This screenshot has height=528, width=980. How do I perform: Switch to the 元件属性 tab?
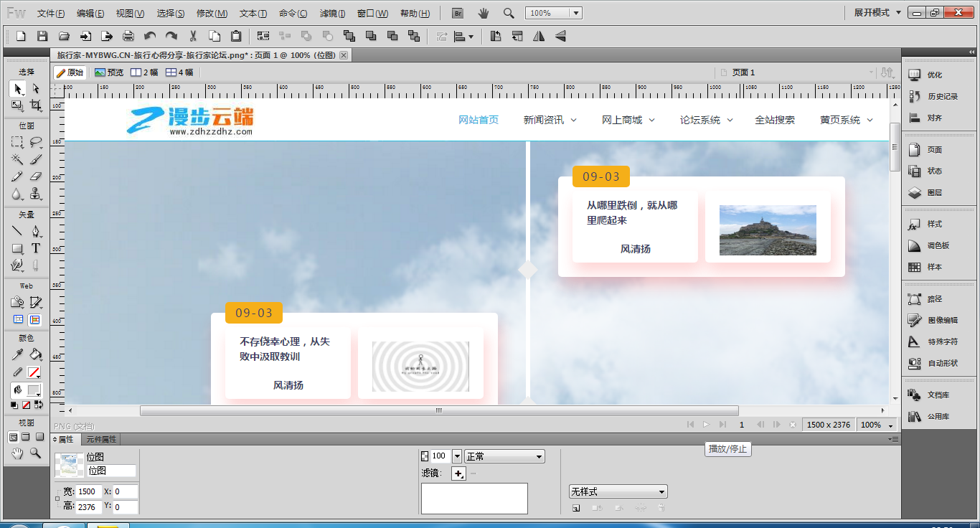tap(101, 439)
